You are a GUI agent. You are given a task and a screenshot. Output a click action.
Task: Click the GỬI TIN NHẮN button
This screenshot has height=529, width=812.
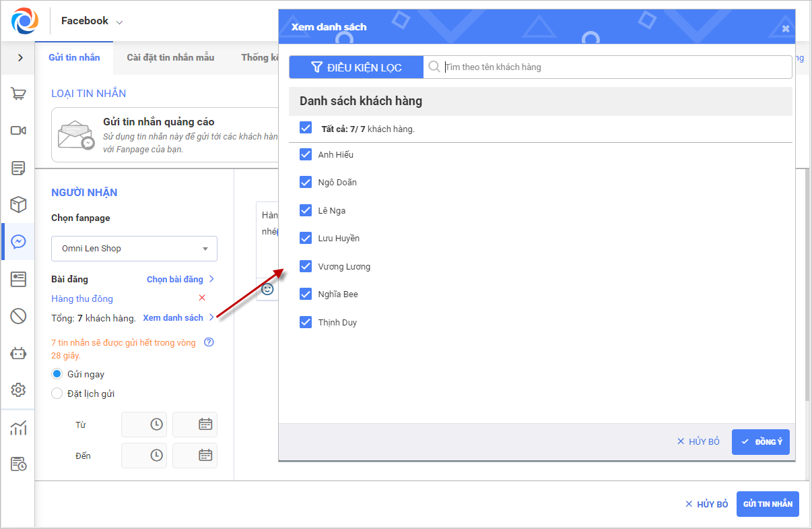pos(768,504)
